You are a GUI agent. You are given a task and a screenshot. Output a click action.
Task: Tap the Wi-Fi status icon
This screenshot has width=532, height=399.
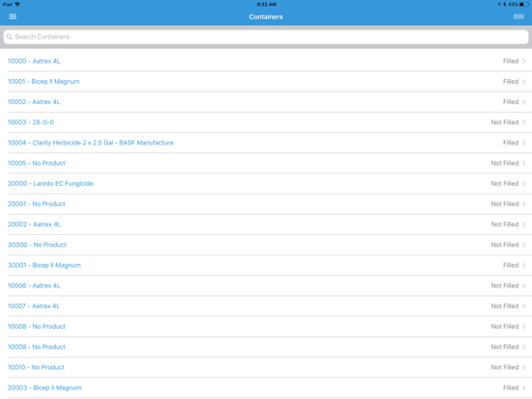tap(17, 4)
